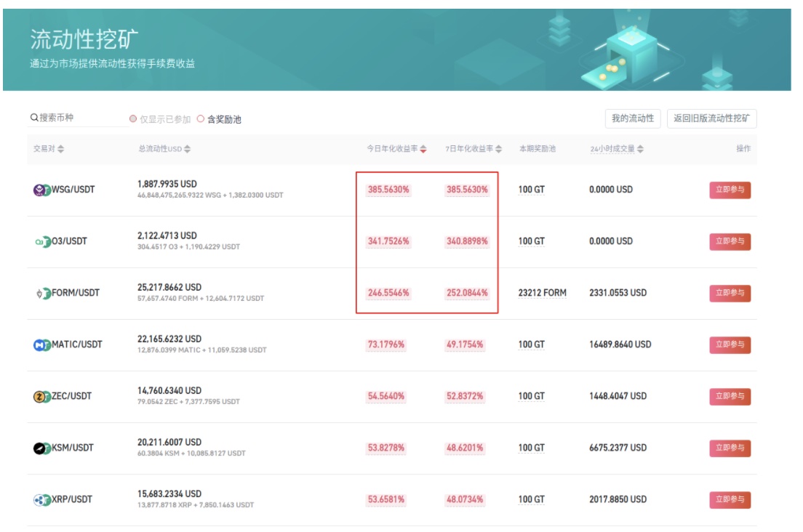Image resolution: width=803 pixels, height=532 pixels.
Task: Open the XRP/USDT pair name
Action: [x=72, y=500]
